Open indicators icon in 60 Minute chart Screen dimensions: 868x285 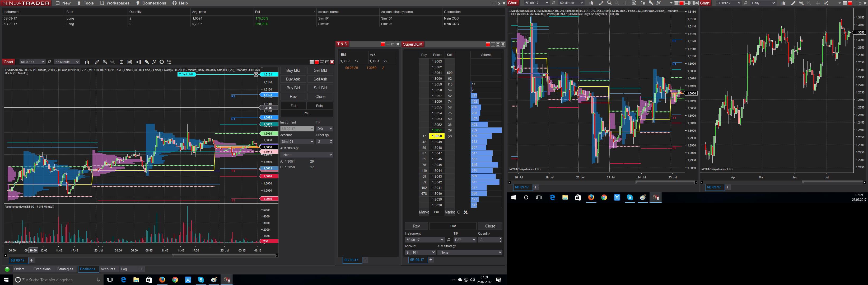[x=651, y=3]
